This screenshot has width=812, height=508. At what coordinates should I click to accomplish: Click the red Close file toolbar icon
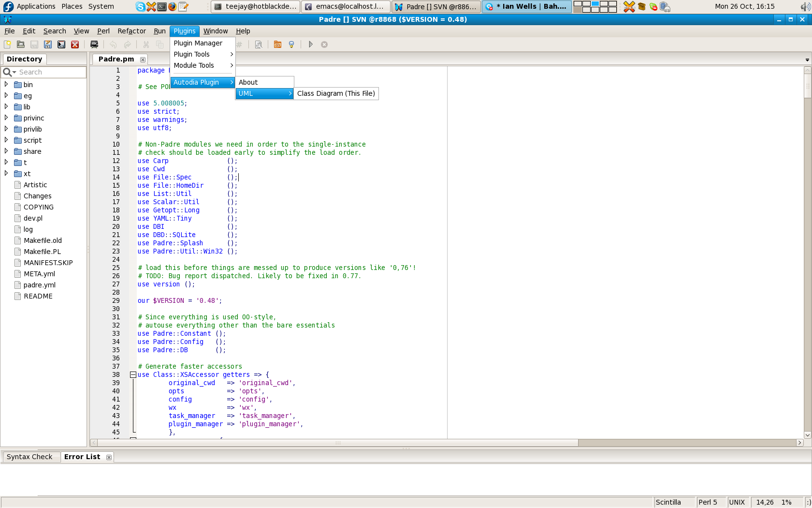click(75, 45)
